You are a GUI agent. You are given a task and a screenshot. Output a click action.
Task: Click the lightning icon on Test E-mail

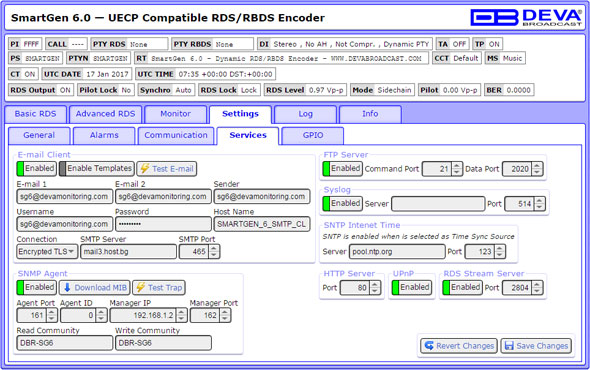[x=144, y=169]
